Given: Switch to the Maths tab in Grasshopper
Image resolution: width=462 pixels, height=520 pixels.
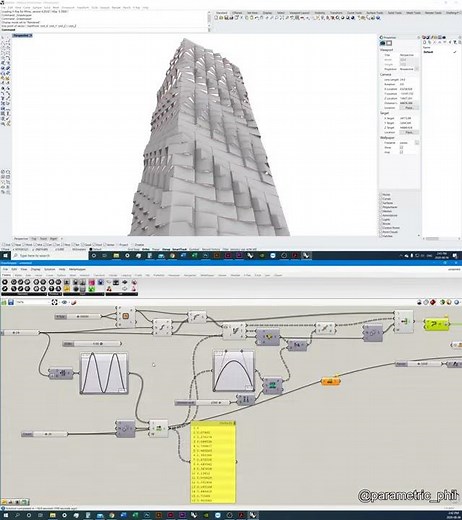Looking at the screenshot, I should 18,275.
